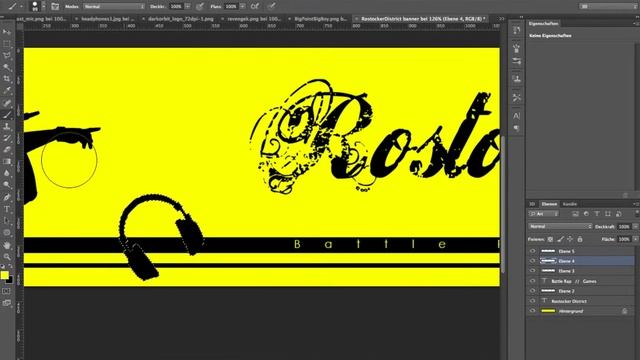Screen dimensions: 640x360
Task: Hide the Hintergrund layer
Action: (x=532, y=311)
